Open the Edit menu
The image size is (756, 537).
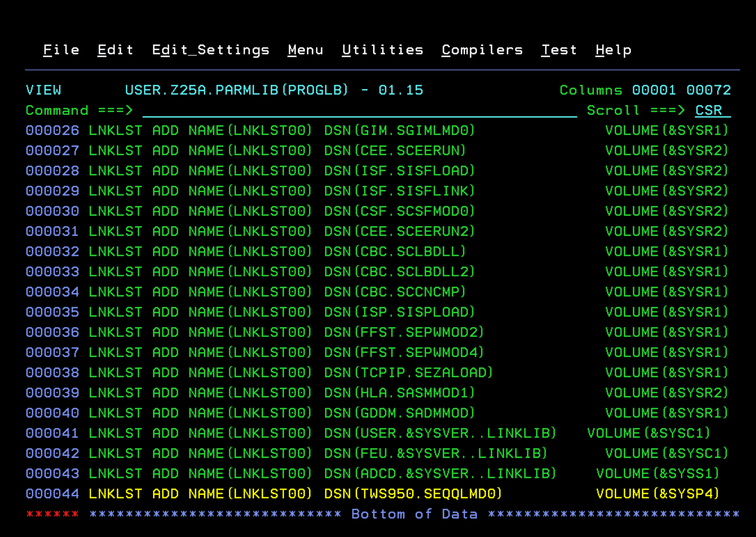[x=115, y=50]
